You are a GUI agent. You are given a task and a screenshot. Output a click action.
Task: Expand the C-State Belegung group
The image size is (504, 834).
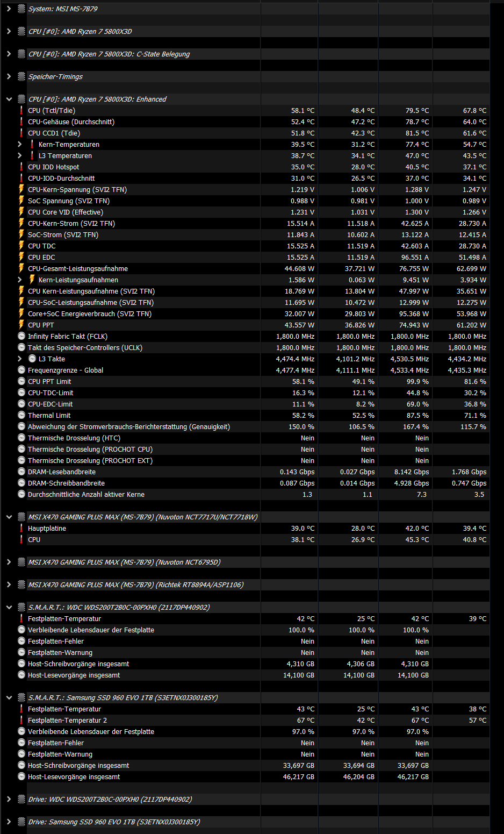click(9, 54)
